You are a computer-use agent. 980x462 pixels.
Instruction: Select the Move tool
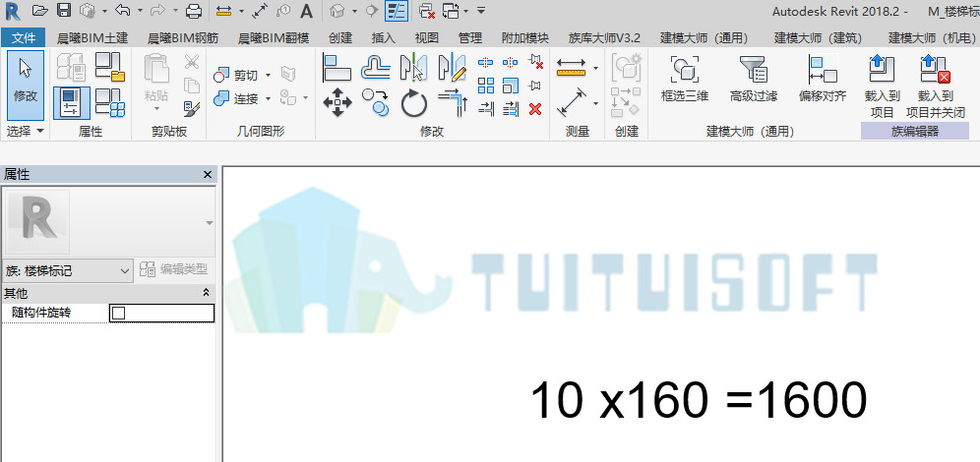[337, 102]
